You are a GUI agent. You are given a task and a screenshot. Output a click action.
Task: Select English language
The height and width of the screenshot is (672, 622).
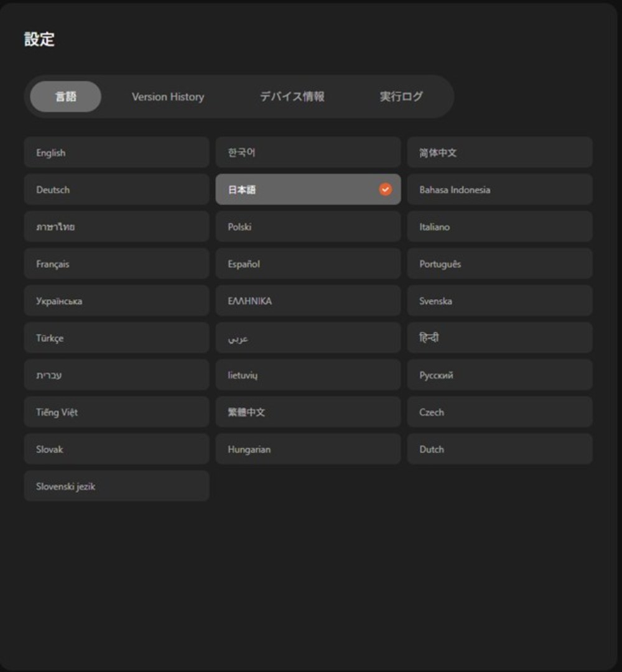click(x=116, y=152)
